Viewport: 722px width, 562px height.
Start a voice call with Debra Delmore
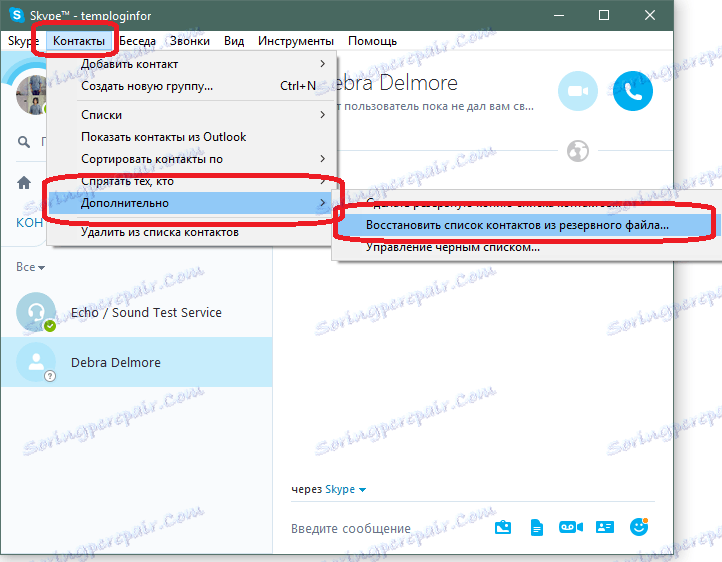click(x=633, y=91)
